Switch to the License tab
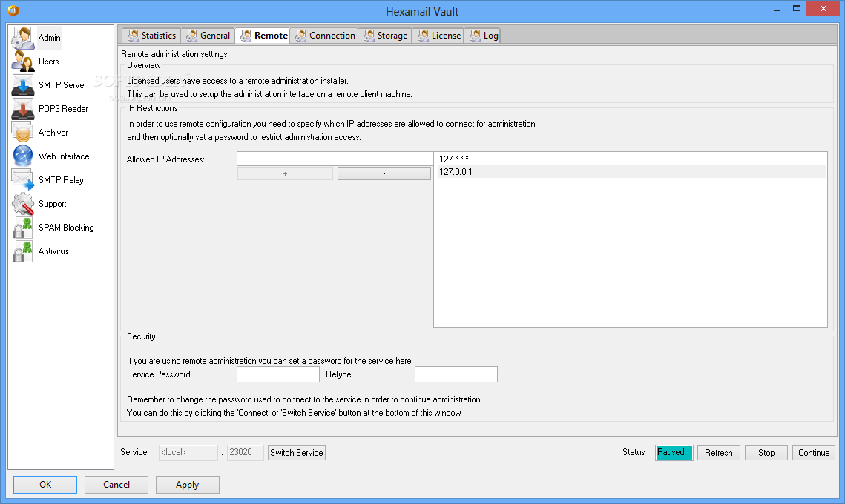This screenshot has height=504, width=845. click(x=438, y=36)
